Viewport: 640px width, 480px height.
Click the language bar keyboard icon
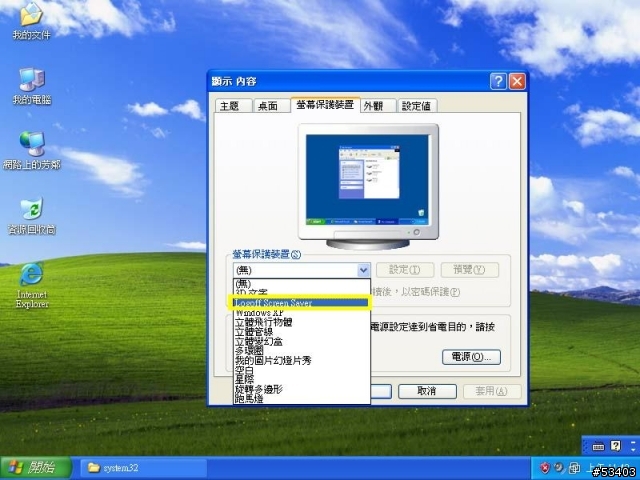click(x=598, y=446)
